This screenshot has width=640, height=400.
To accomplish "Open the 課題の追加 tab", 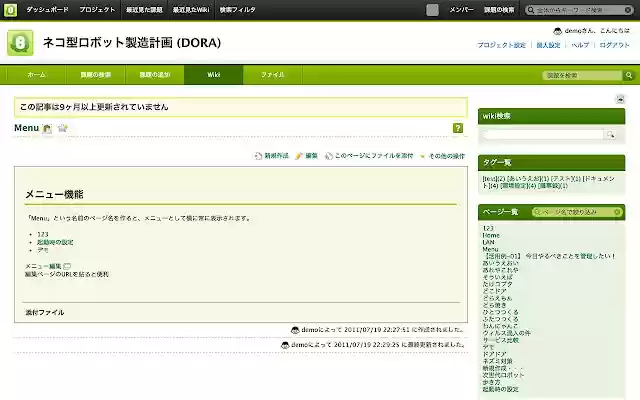I will pos(155,75).
